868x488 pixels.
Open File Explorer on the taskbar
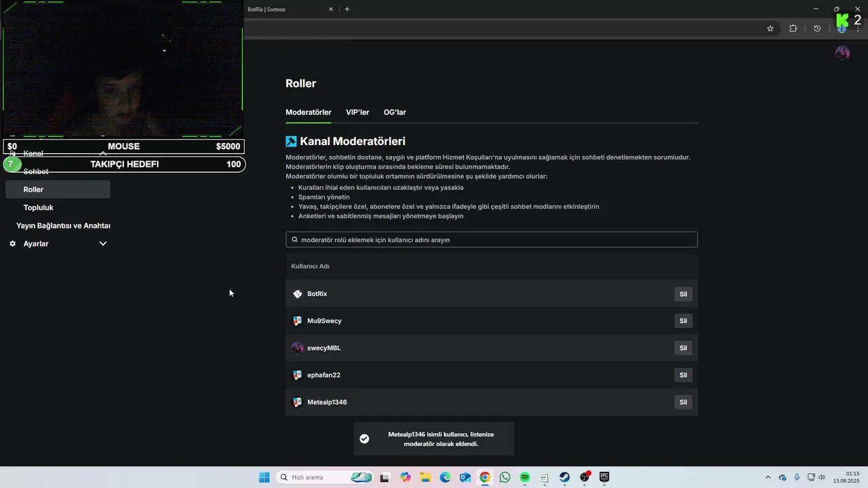tap(425, 477)
